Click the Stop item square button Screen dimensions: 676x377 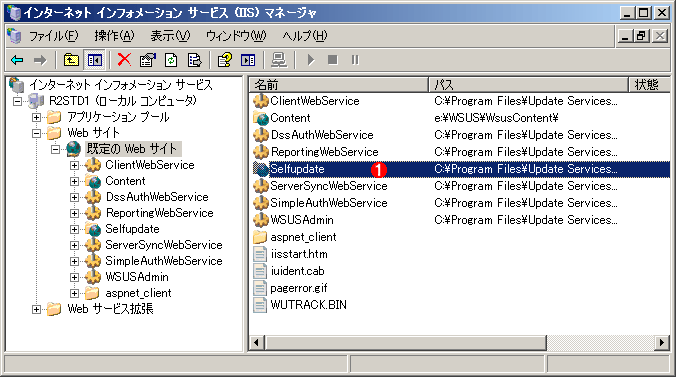pyautogui.click(x=332, y=60)
